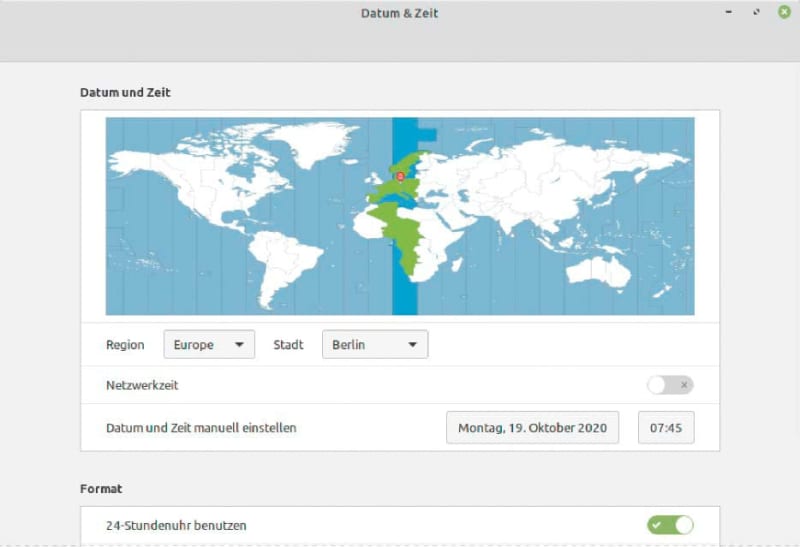Click the arrow of the Europe combo box
This screenshot has height=547, width=800.
(239, 344)
